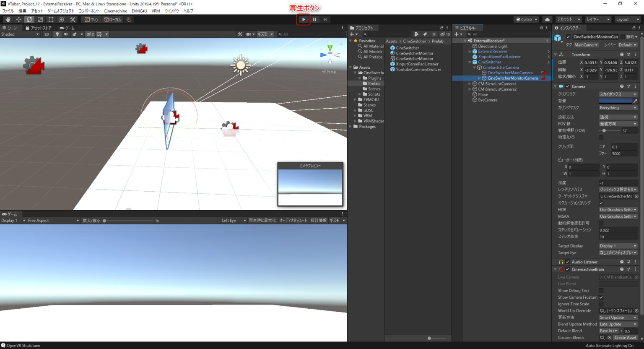Select the Move tool
The image size is (644, 349).
[19, 19]
